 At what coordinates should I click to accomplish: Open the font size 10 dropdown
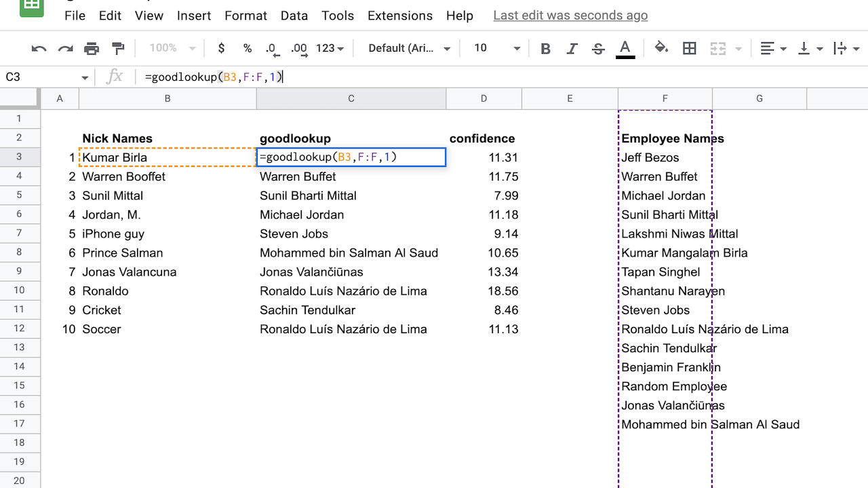coord(497,48)
